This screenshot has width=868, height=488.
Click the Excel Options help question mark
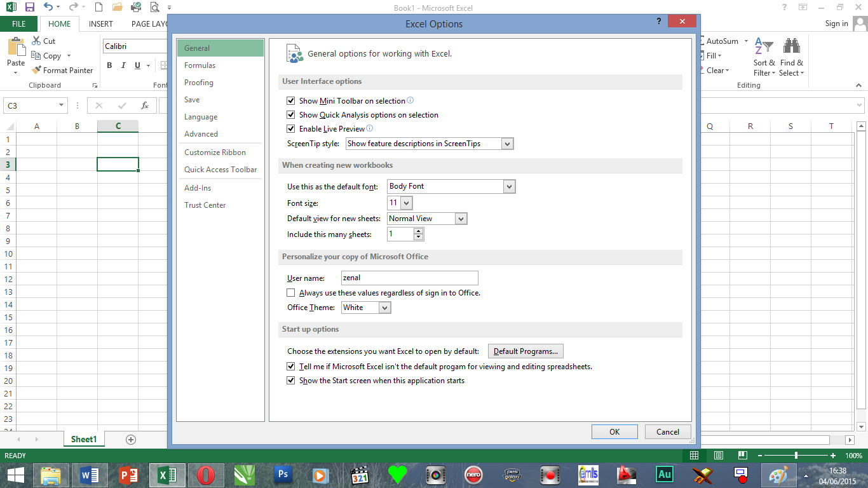tap(659, 21)
